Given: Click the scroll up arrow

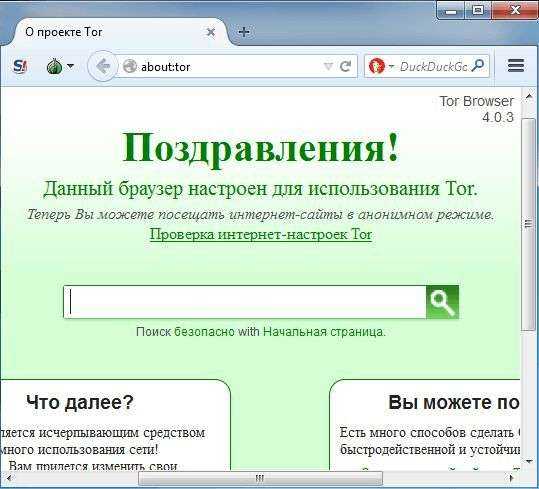Looking at the screenshot, I should coord(529,98).
